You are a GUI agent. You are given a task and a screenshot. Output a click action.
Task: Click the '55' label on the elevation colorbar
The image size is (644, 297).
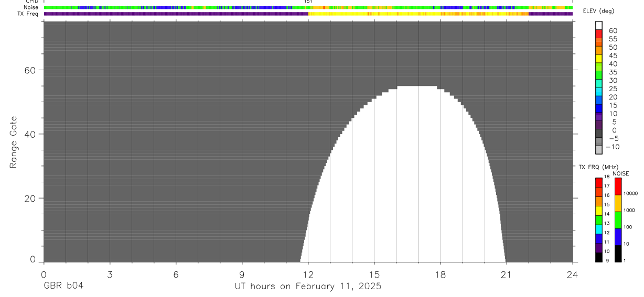tap(613, 39)
